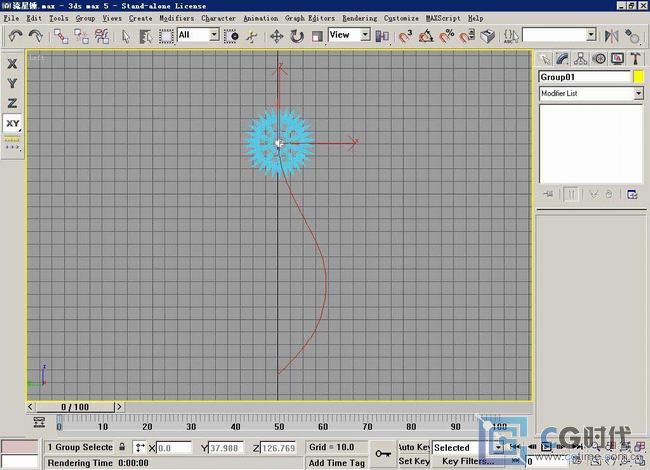The image size is (650, 470).
Task: Click the Y coordinate field
Action: click(226, 448)
